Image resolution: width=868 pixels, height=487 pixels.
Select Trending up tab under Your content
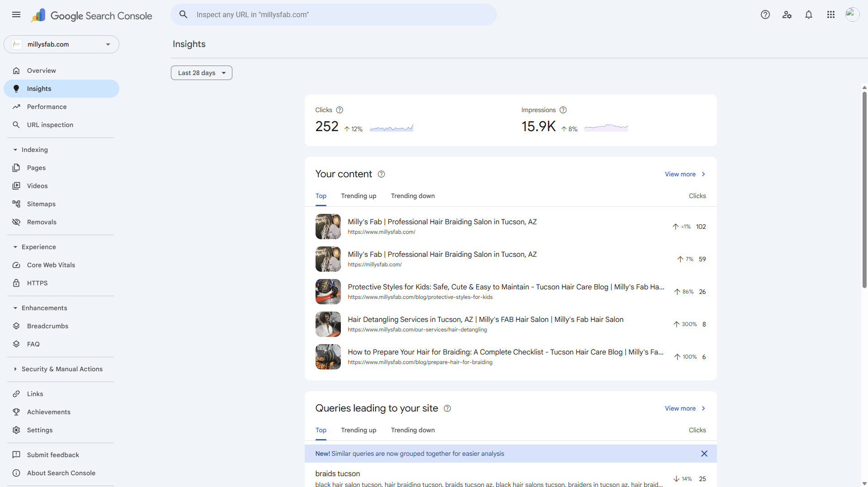click(x=359, y=196)
